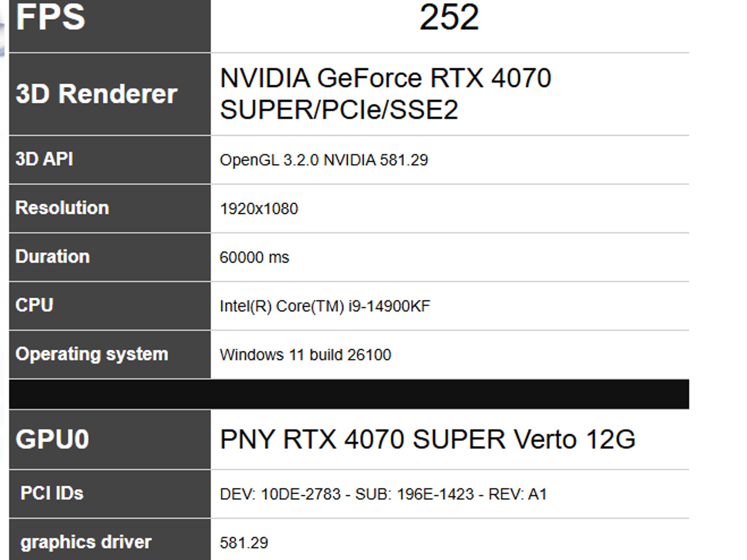Click the graphics driver label
Viewport: 747px width, 560px height.
(86, 542)
